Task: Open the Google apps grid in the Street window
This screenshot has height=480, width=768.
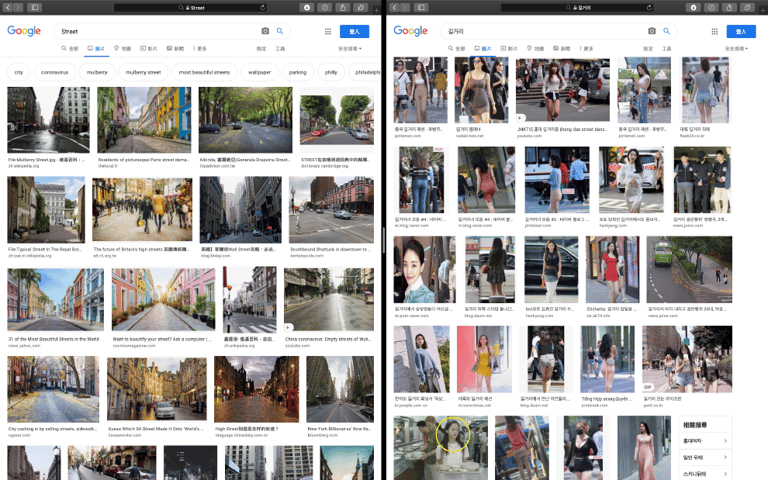Action: (x=328, y=31)
